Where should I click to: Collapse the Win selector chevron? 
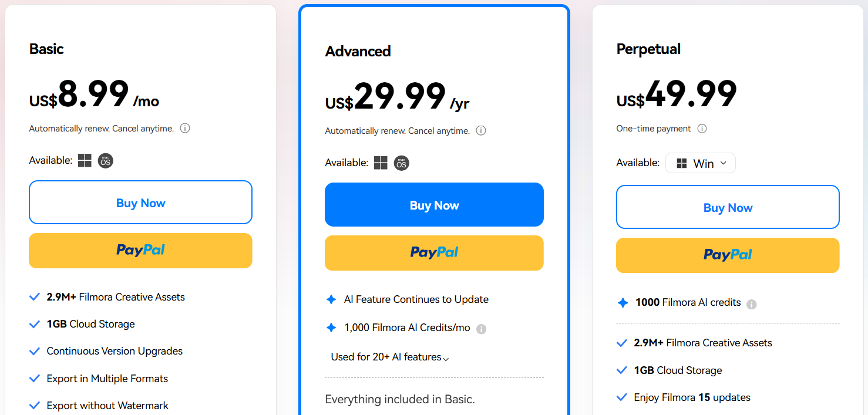pos(724,163)
